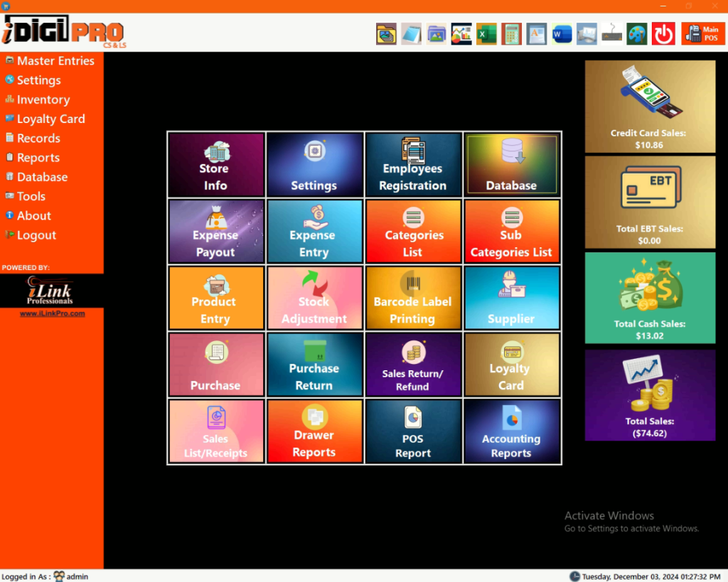
Task: Open Master Entries menu in sidebar
Action: (x=50, y=61)
